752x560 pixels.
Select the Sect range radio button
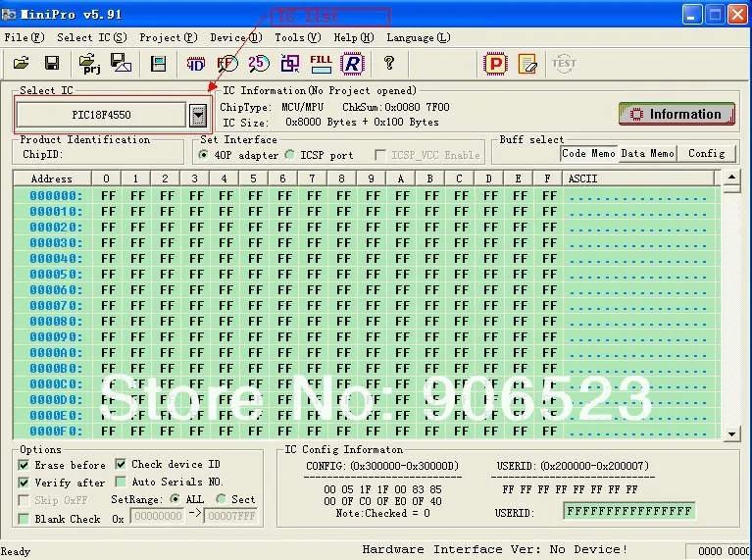click(x=222, y=499)
